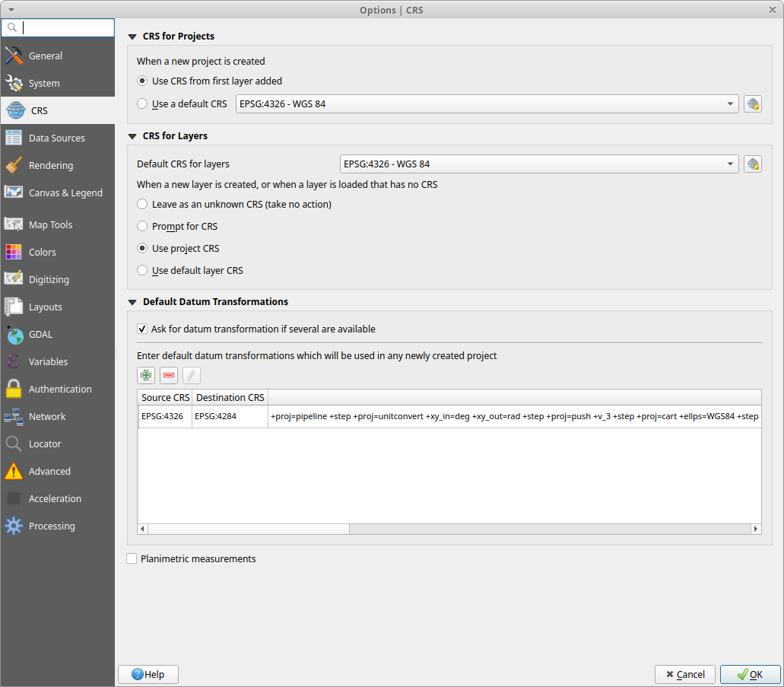The width and height of the screenshot is (784, 687).
Task: Open the CRS selector for default project CRS
Action: coord(753,103)
